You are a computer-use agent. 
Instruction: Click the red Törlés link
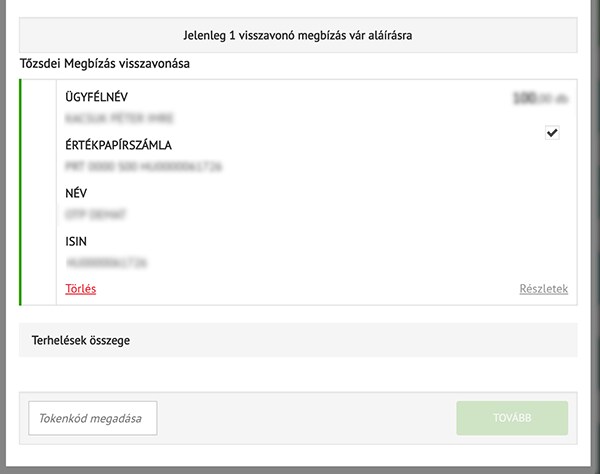80,289
